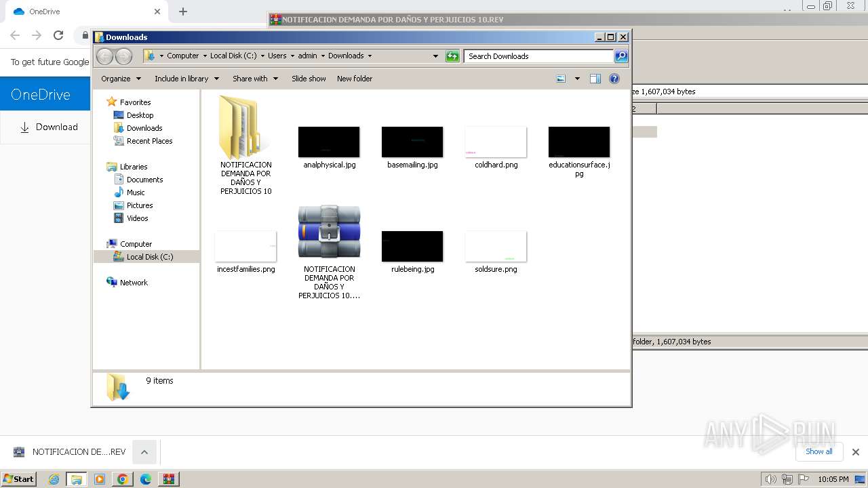
Task: Click the Chrome back arrow
Action: 15,35
